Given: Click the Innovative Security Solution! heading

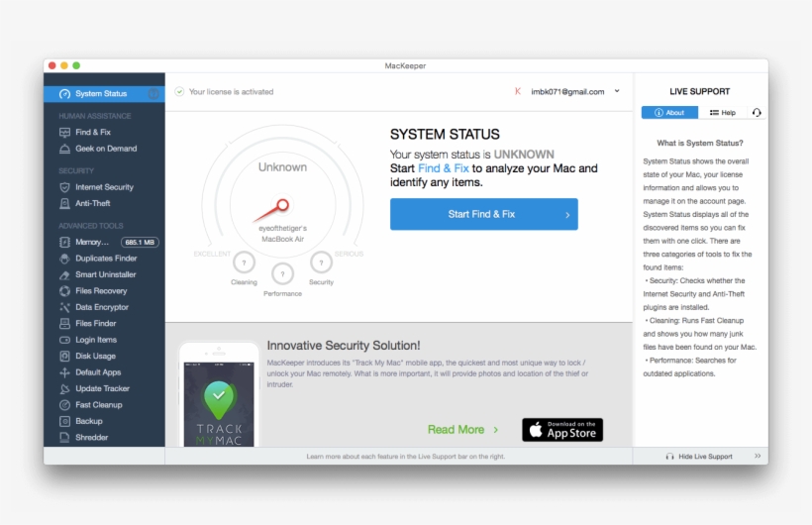Looking at the screenshot, I should 344,346.
